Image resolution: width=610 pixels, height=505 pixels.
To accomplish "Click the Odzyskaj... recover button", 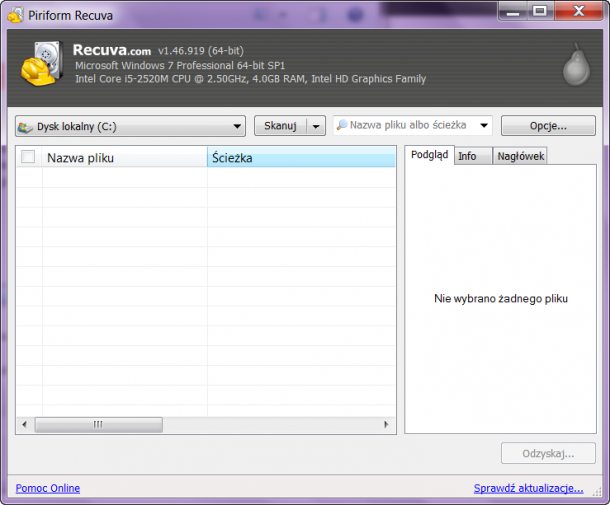I will click(548, 453).
